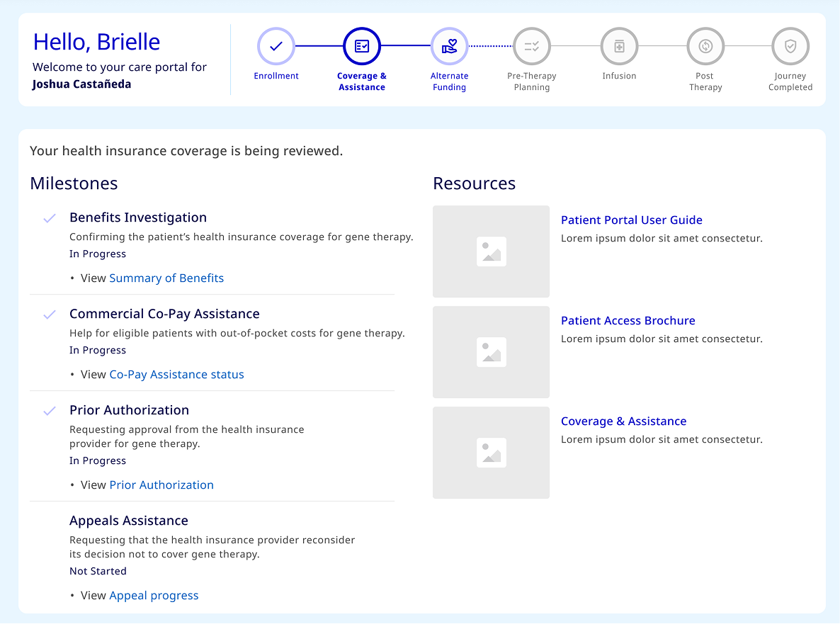Viewport: 840px width, 624px height.
Task: Open the Prior Authorization details link
Action: [161, 484]
